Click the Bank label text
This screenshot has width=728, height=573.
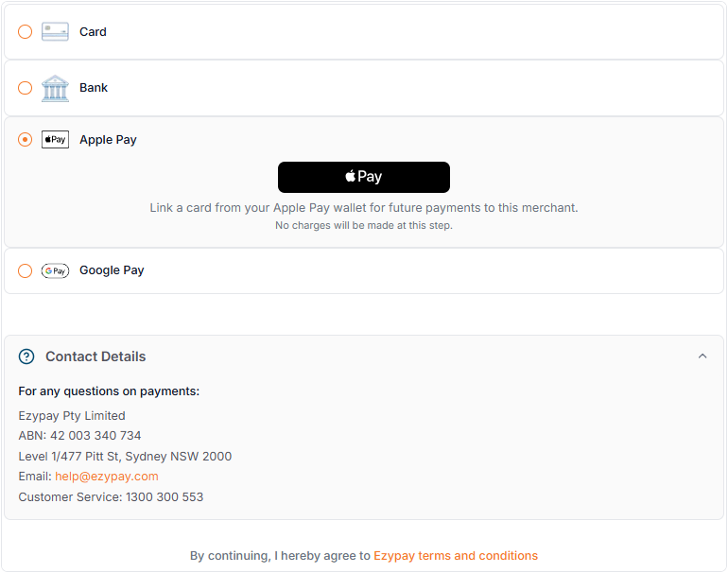point(94,88)
